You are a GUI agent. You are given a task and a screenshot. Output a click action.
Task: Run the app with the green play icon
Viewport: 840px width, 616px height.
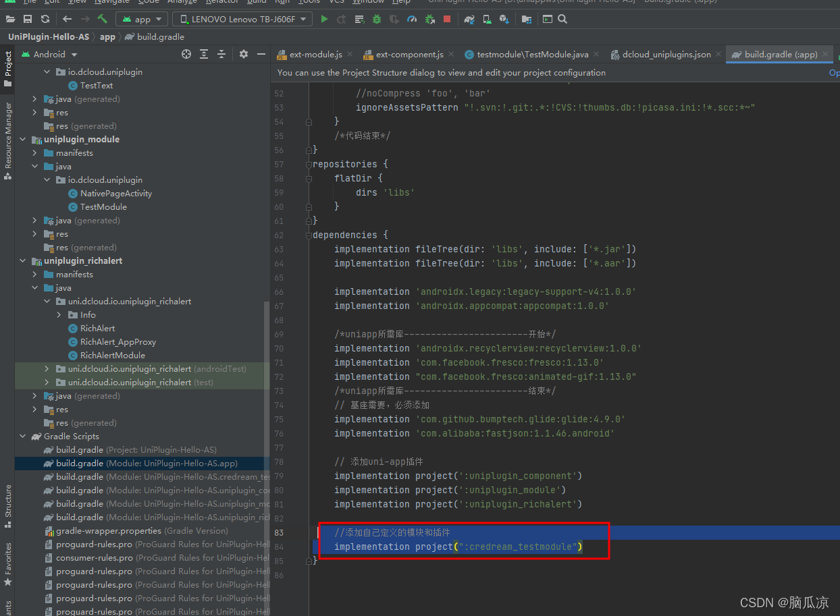pyautogui.click(x=324, y=19)
